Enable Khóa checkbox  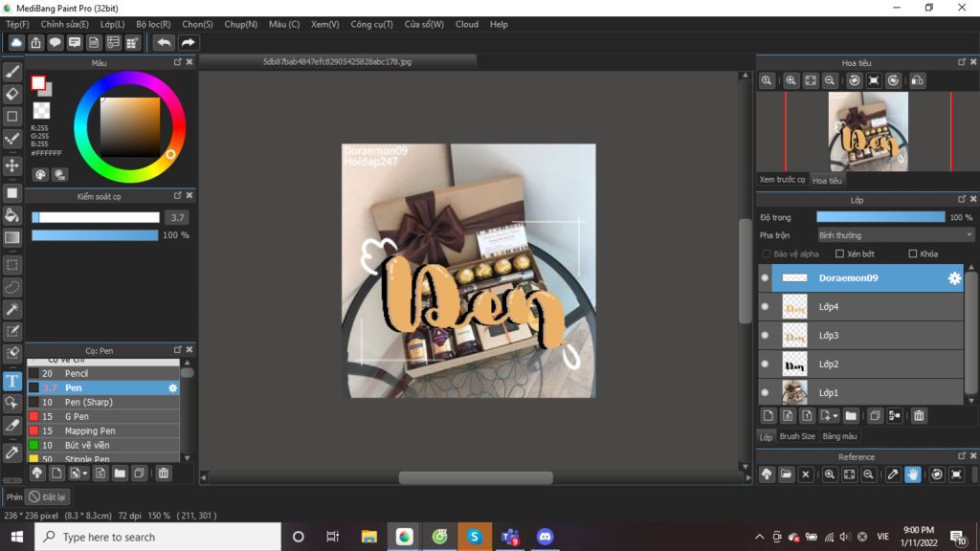coord(912,253)
